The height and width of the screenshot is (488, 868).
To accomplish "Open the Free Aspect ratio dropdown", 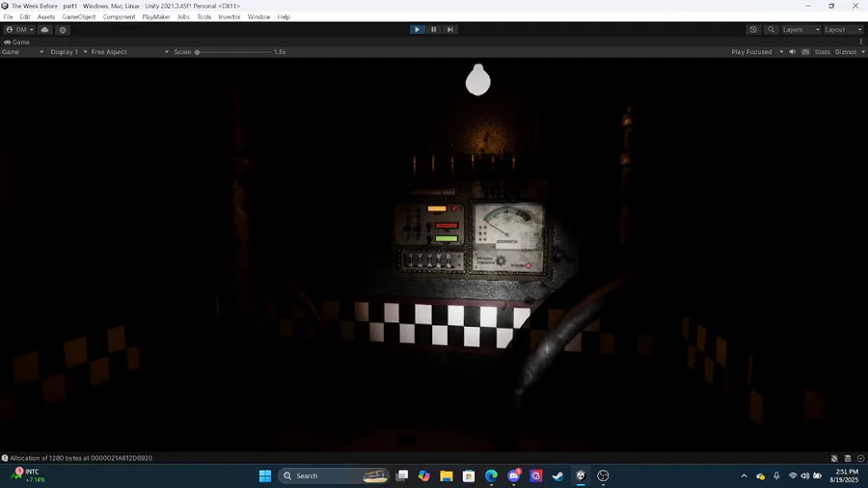I will click(x=129, y=52).
